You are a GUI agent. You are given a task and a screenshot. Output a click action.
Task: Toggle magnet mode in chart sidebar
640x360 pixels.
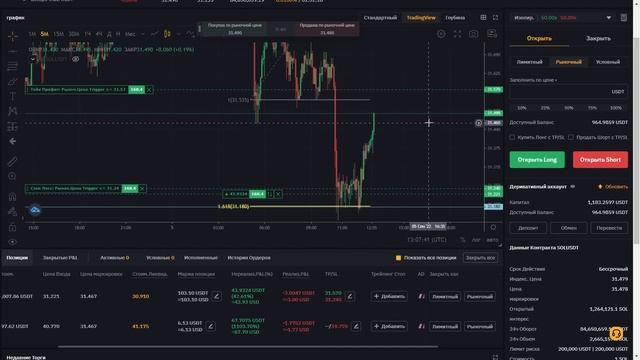click(x=13, y=196)
